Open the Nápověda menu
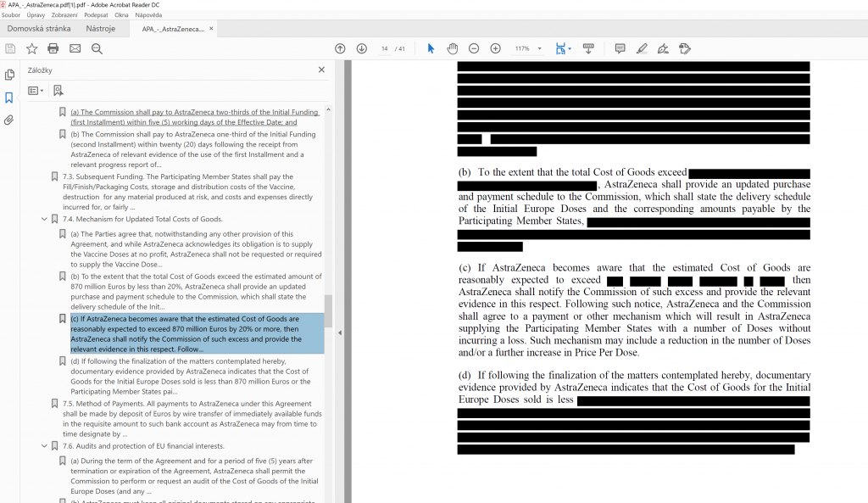 [148, 15]
